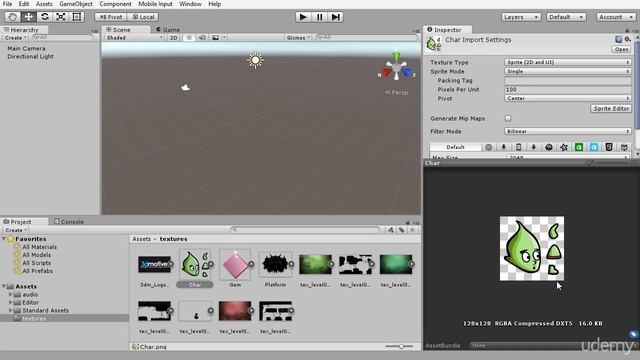Viewport: 640px width, 360px height.
Task: Pause the game playback
Action: (x=319, y=17)
